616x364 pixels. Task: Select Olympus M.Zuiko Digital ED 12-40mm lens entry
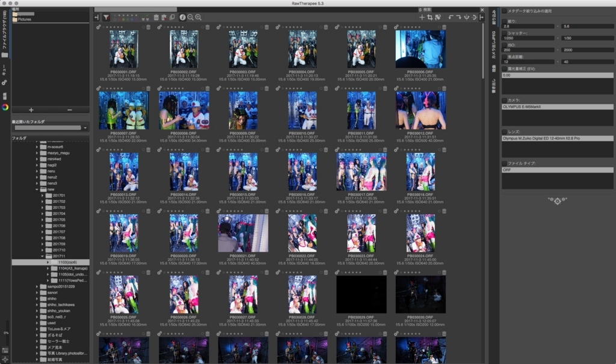[x=558, y=138]
